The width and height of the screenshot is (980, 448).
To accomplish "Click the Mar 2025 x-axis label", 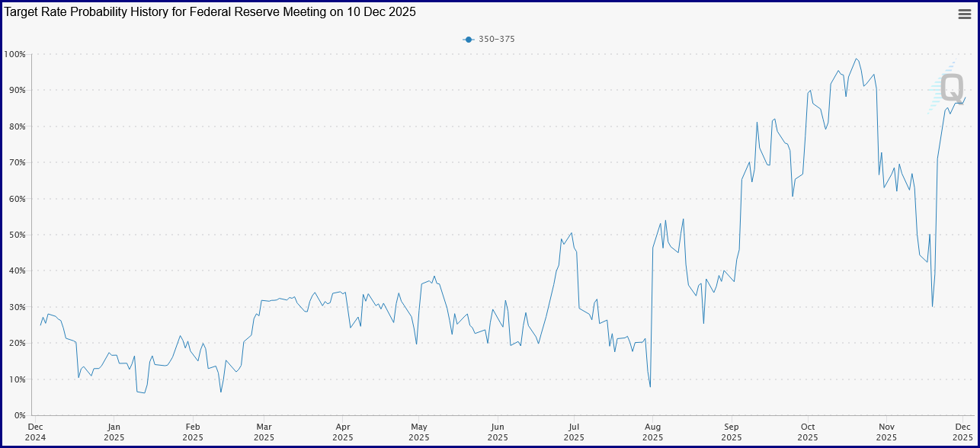I will (x=264, y=432).
